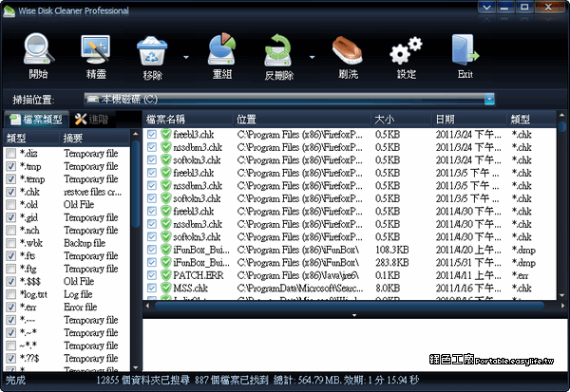Click the type list vertical scrollbar thumb
The width and height of the screenshot is (570, 392).
[x=136, y=184]
